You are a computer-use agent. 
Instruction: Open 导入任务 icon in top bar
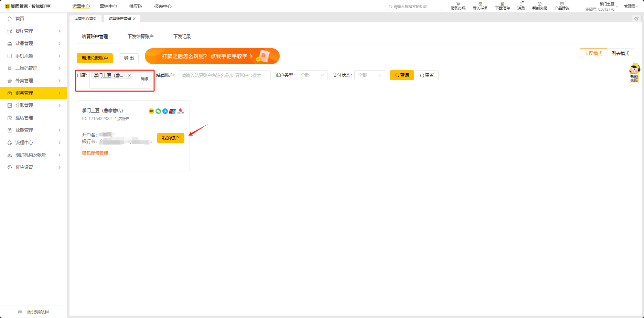480,4
